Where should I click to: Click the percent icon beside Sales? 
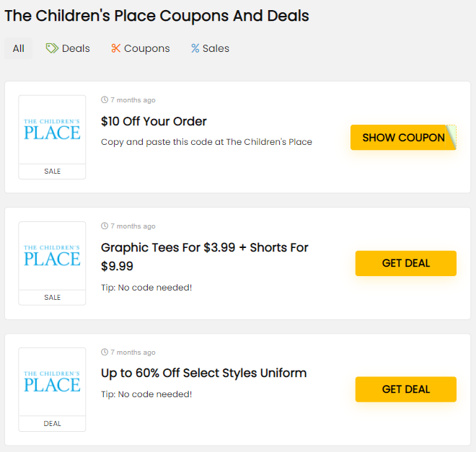tap(195, 48)
